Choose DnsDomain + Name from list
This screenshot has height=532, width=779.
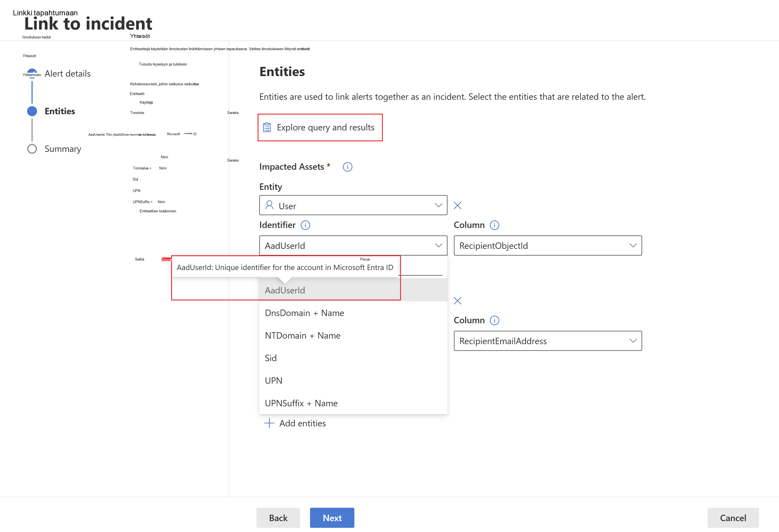[304, 313]
